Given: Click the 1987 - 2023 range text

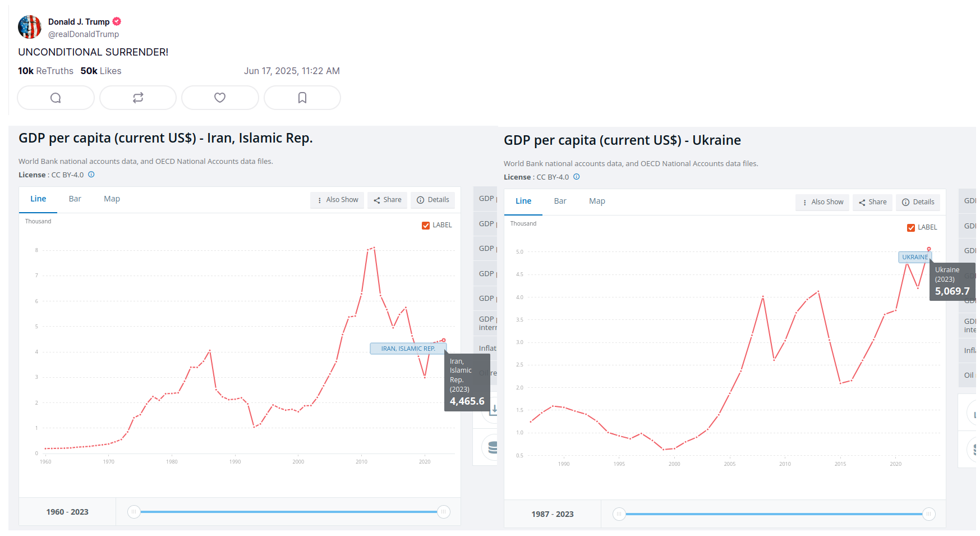Looking at the screenshot, I should [553, 514].
